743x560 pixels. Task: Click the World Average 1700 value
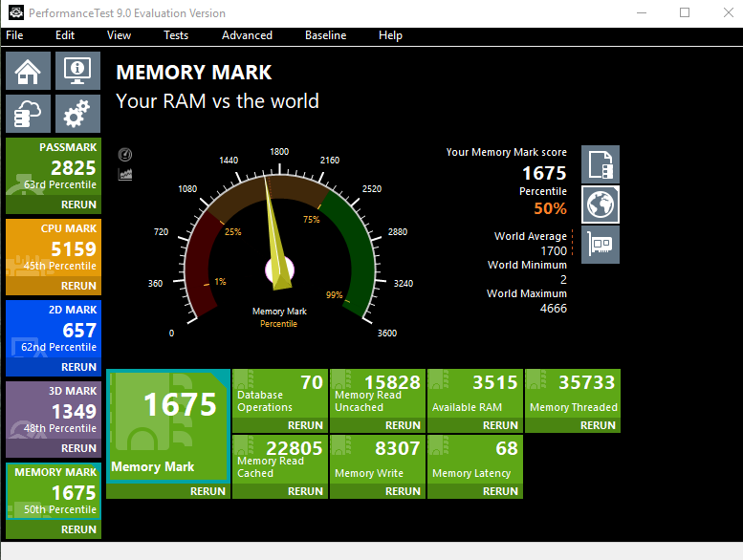(554, 251)
